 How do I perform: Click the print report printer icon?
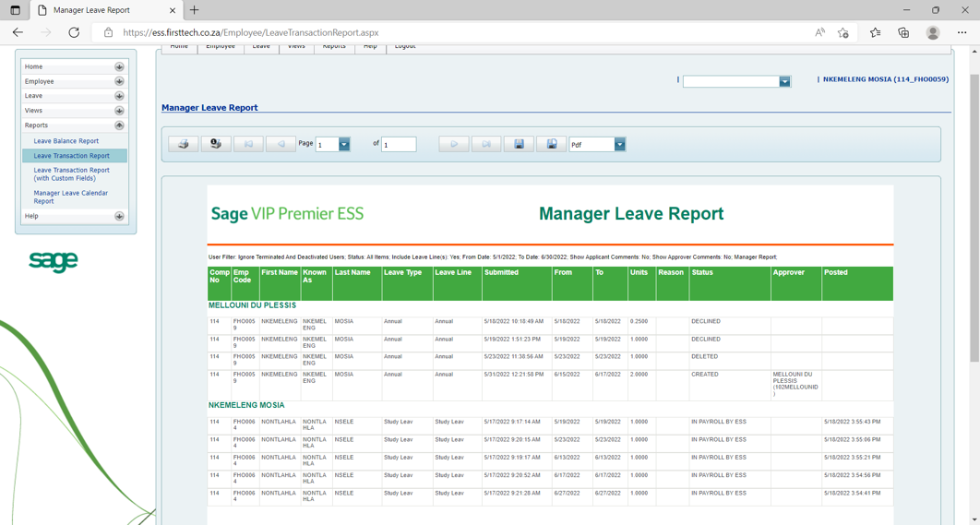(183, 144)
